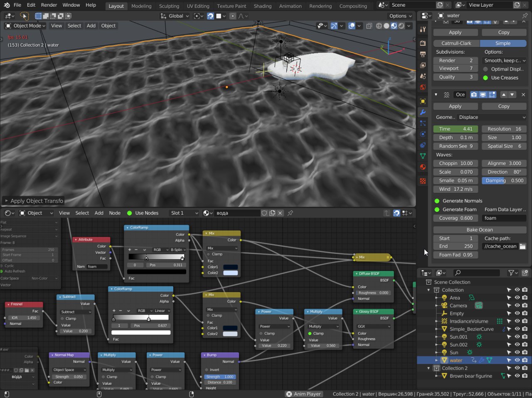Click Copy button for Ocean modifier

pos(504,106)
